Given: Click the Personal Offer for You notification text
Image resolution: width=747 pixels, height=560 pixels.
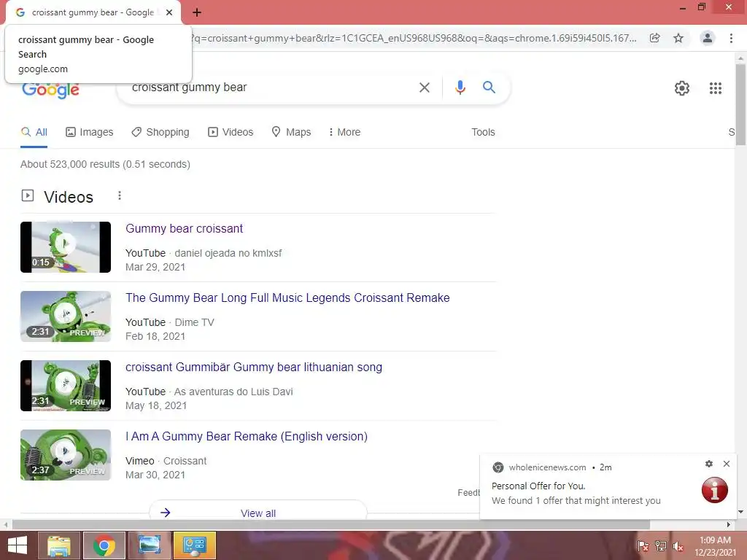Looking at the screenshot, I should coord(538,486).
